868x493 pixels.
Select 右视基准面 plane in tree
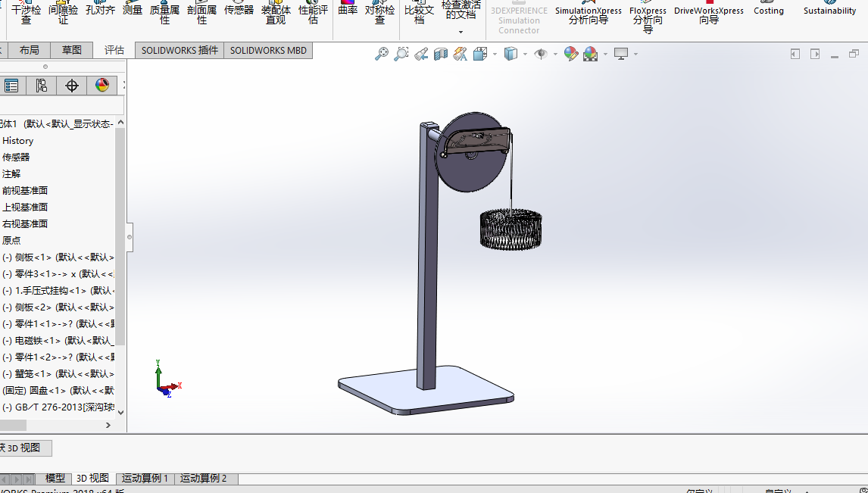click(x=25, y=223)
